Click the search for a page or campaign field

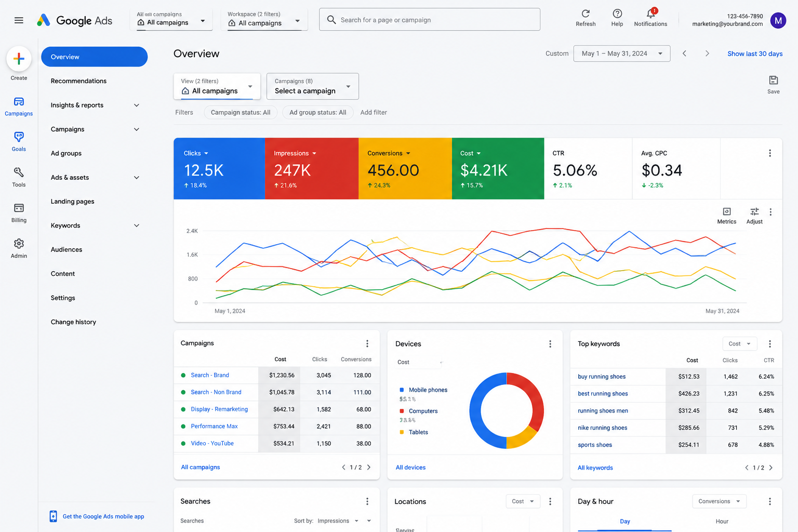430,20
